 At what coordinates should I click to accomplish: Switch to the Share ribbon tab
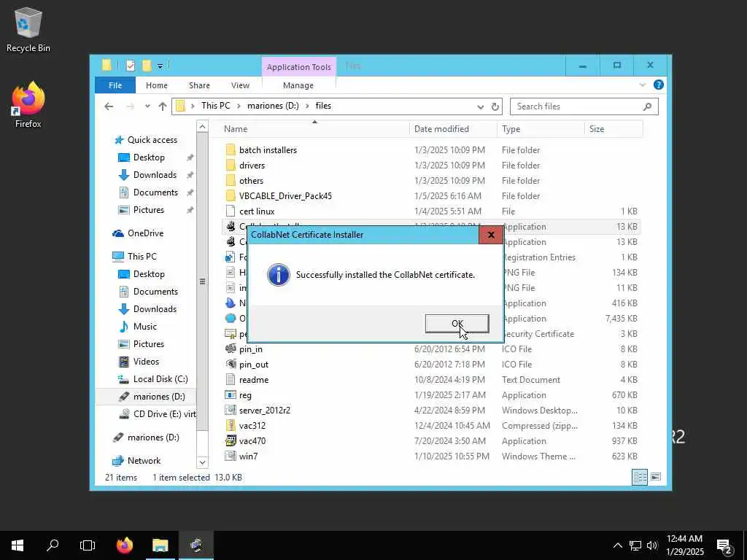coord(199,85)
